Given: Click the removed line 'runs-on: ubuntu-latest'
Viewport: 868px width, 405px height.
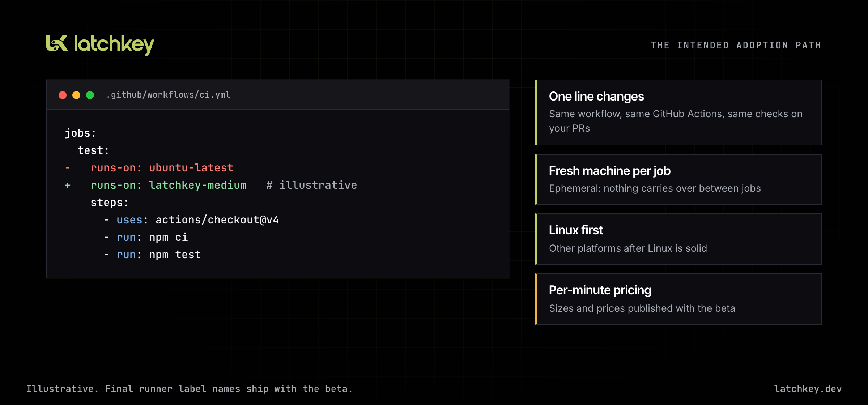Looking at the screenshot, I should (x=162, y=168).
